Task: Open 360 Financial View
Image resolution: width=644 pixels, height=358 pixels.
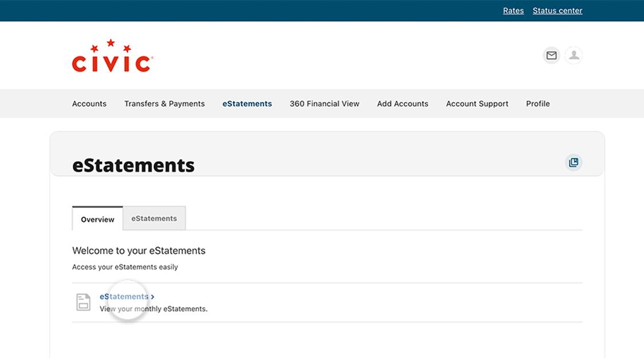Action: tap(325, 104)
